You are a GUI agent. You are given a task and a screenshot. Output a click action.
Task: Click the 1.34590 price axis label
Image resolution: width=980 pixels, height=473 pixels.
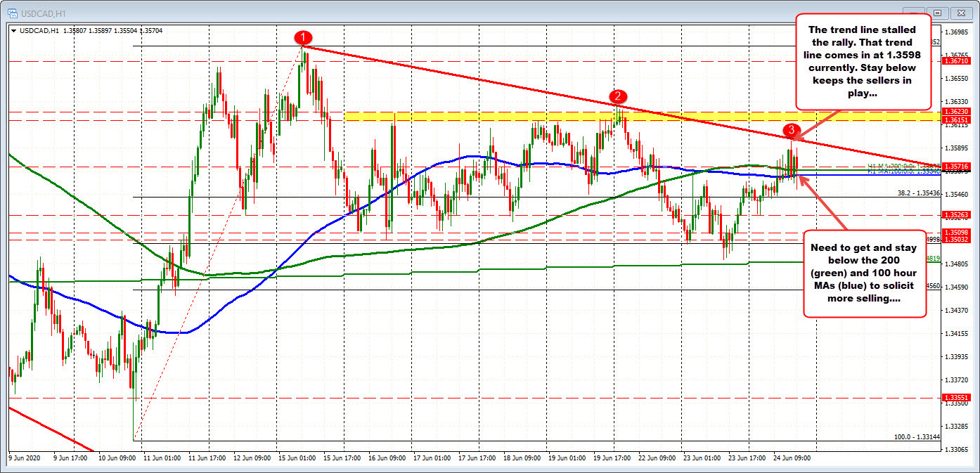[956, 287]
